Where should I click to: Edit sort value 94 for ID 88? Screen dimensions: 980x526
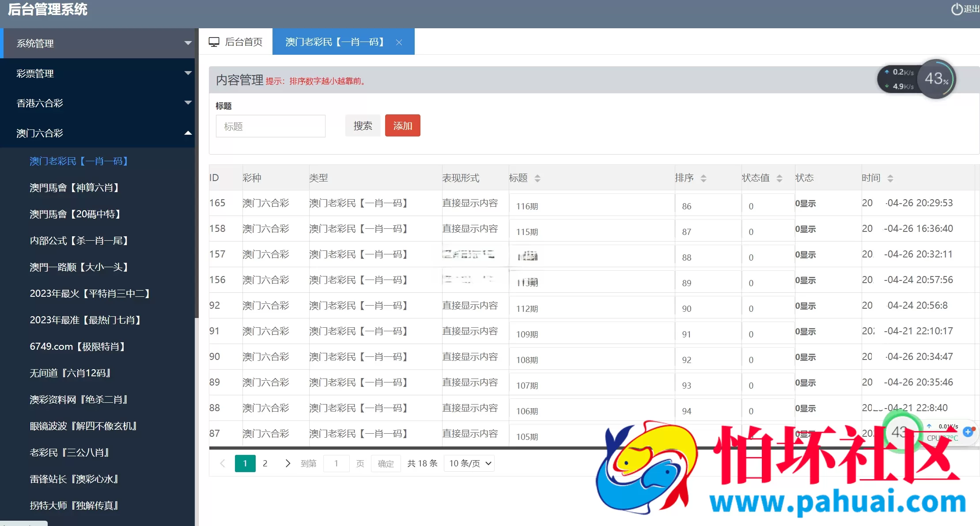(708, 411)
